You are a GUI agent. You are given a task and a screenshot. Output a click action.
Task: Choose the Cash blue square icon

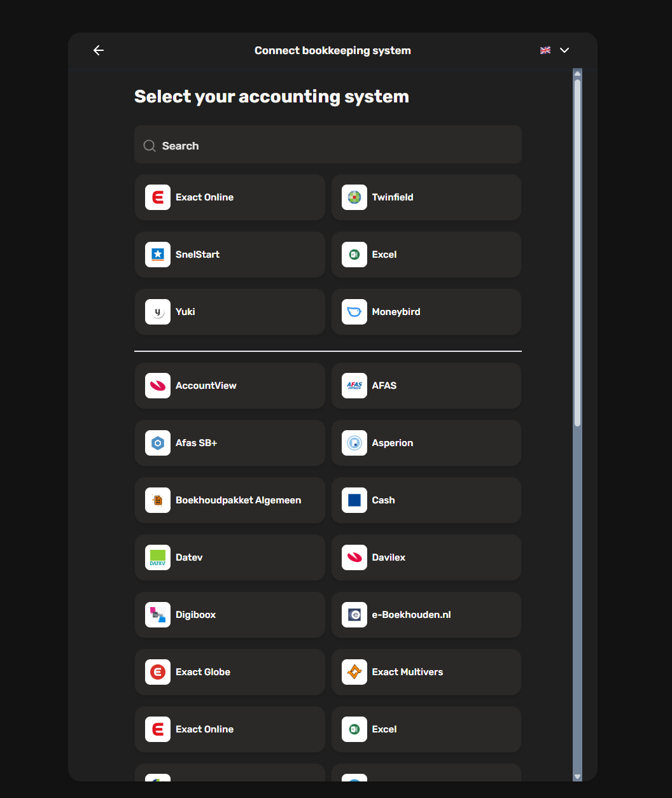point(354,500)
